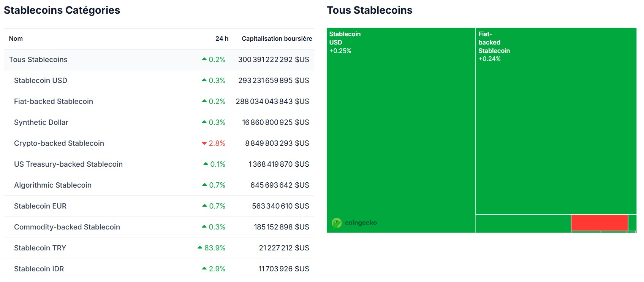The width and height of the screenshot is (644, 282).
Task: Open the Stablecoin USD category row
Action: [41, 80]
